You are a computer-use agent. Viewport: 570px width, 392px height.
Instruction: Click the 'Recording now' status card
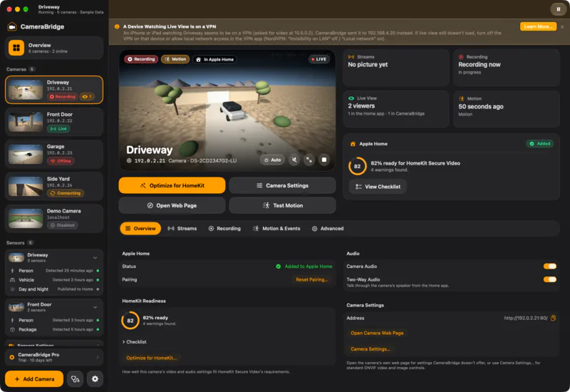(x=507, y=68)
